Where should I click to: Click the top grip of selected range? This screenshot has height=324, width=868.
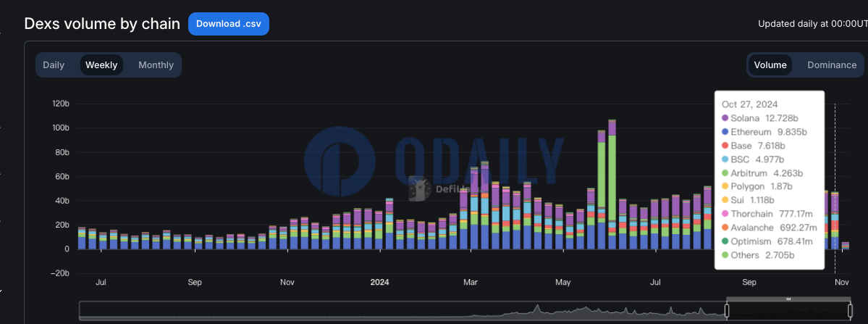(x=789, y=299)
